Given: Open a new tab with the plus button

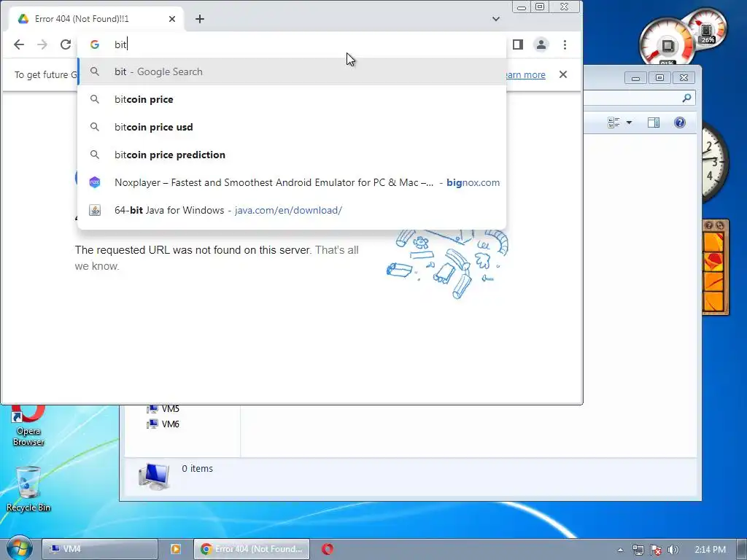Looking at the screenshot, I should pyautogui.click(x=200, y=19).
